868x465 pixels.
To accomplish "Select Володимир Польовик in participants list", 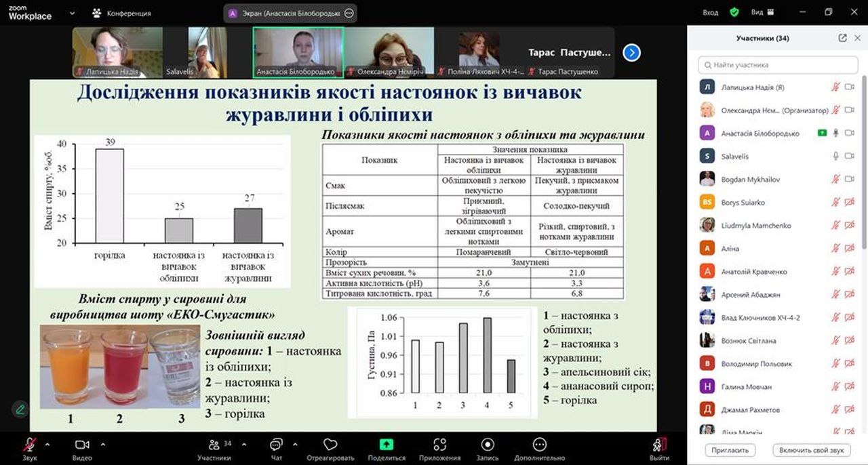I will point(777,364).
